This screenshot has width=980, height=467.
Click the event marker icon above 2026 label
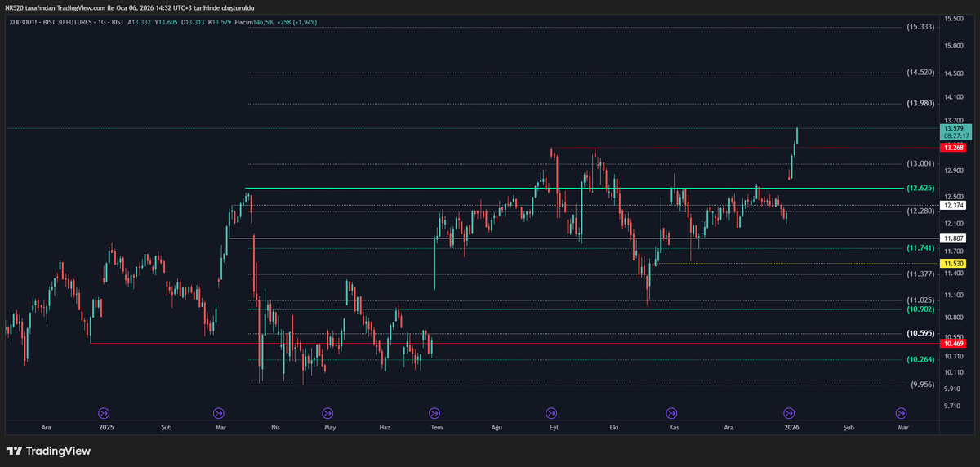pyautogui.click(x=790, y=413)
